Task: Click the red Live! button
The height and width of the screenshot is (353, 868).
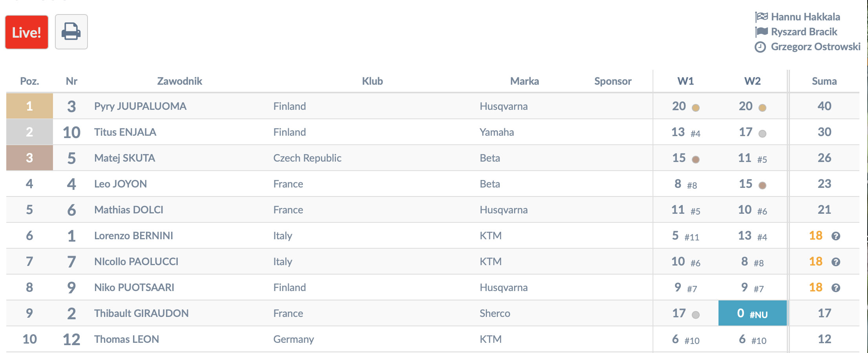Action: tap(27, 32)
